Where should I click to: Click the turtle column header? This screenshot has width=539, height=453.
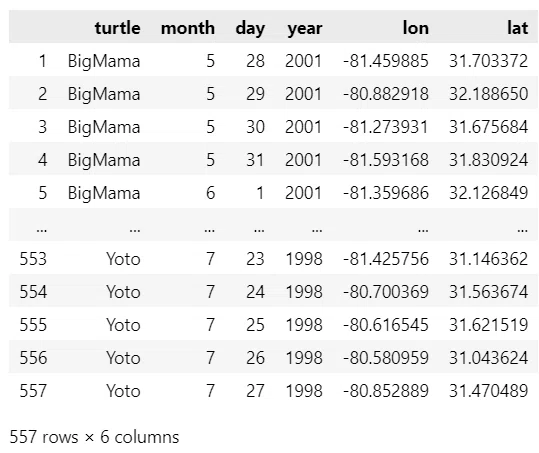[x=118, y=28]
